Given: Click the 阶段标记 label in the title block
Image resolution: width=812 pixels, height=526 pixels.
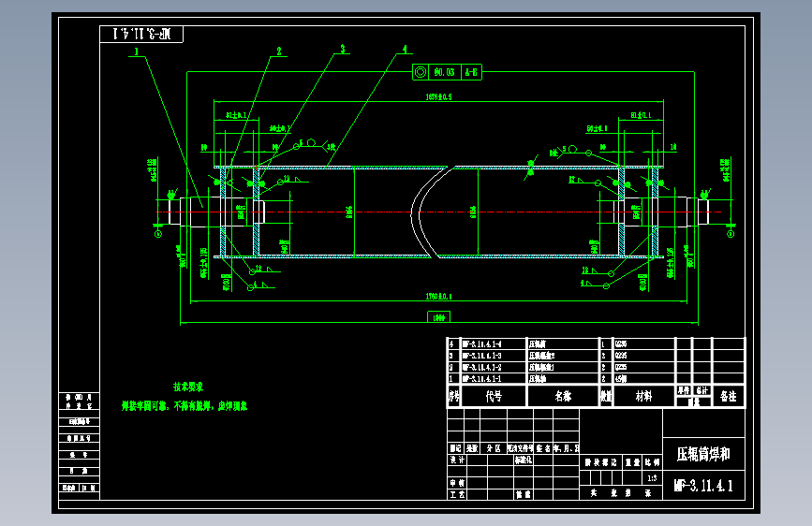Looking at the screenshot, I should [x=600, y=462].
